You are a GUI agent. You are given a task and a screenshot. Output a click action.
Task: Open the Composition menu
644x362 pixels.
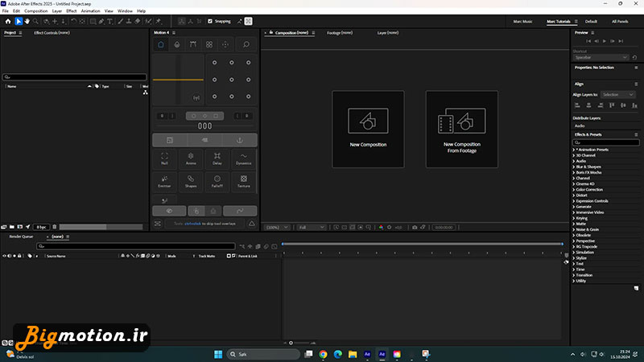(x=36, y=11)
